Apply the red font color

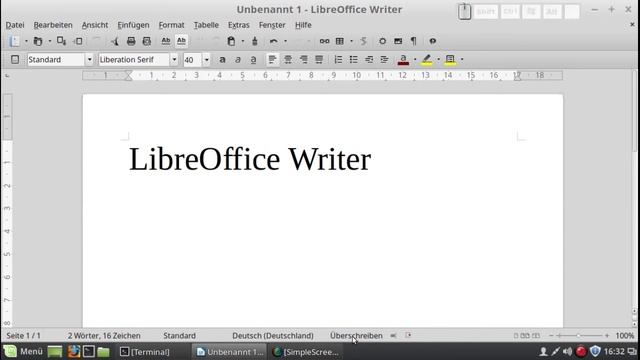[x=403, y=60]
